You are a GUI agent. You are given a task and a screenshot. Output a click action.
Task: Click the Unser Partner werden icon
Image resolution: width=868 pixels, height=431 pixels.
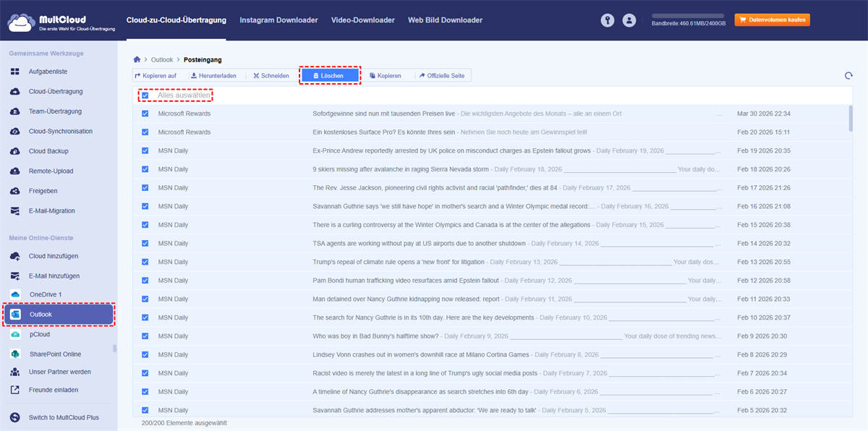14,372
